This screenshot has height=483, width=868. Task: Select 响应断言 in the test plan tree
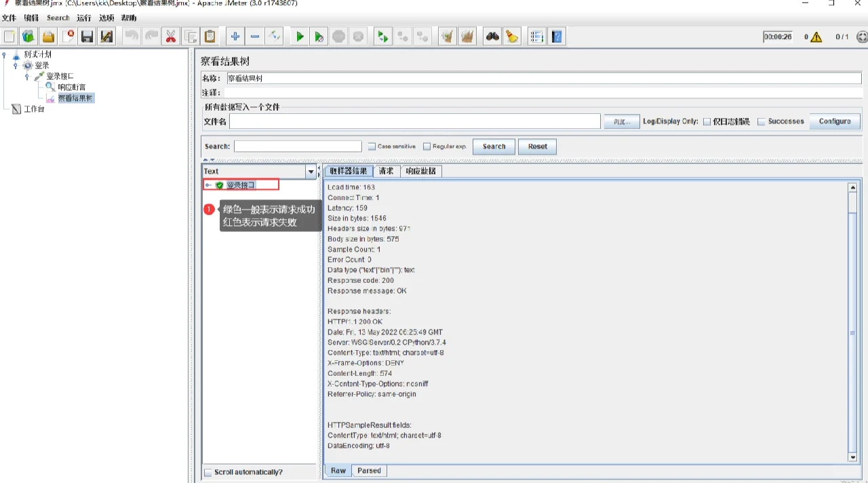point(72,87)
